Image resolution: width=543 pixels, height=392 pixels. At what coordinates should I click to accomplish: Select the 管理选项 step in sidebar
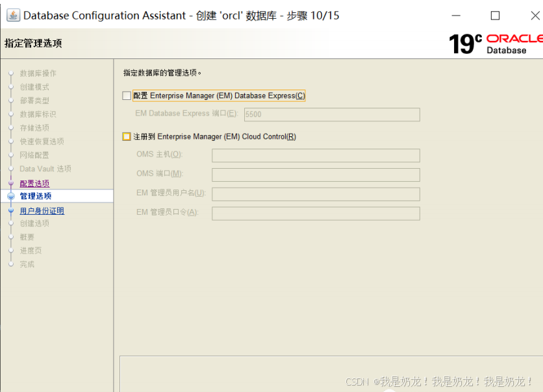36,196
